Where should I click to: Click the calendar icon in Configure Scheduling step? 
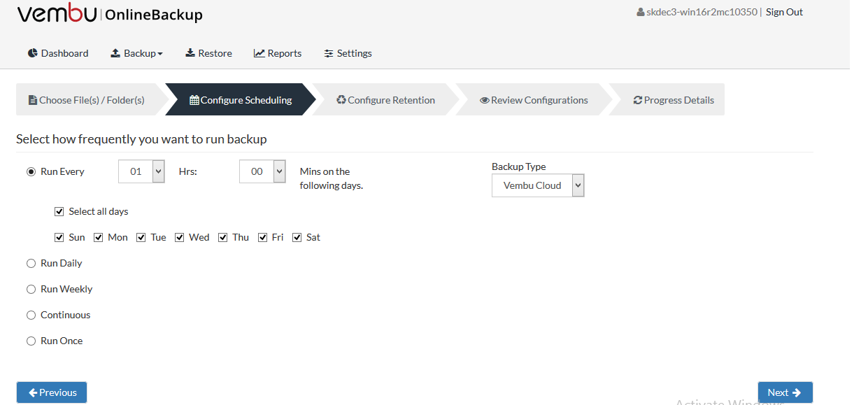[194, 100]
